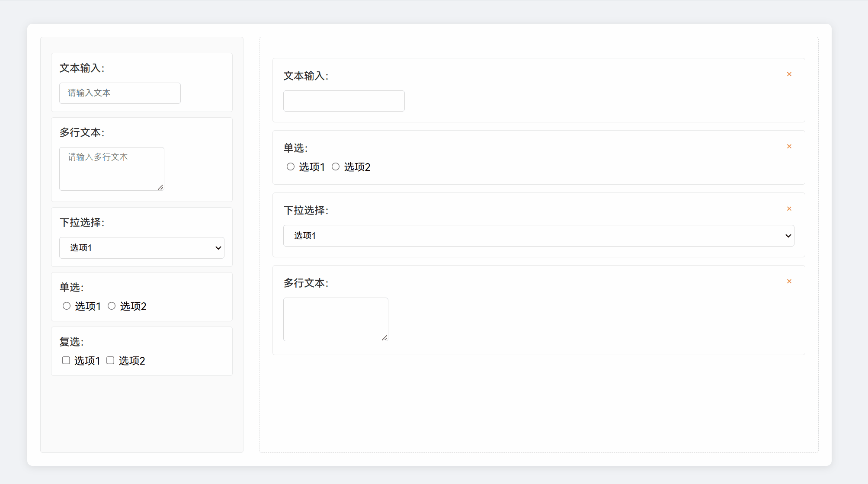
Task: Open the left palette 下拉选择 dropdown
Action: pos(141,248)
